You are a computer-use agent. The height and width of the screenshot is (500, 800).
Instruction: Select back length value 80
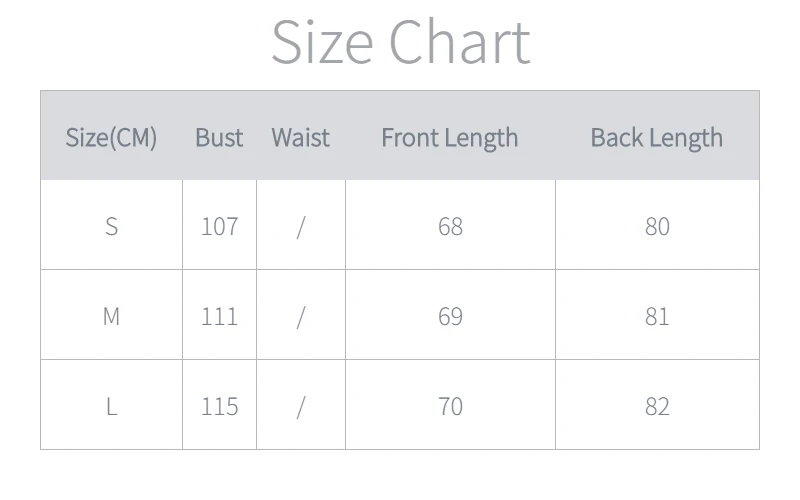tap(657, 226)
